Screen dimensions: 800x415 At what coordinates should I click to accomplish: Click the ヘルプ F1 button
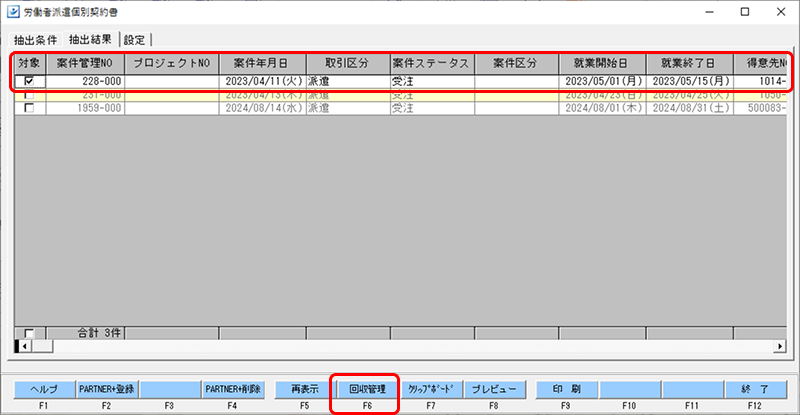[44, 389]
